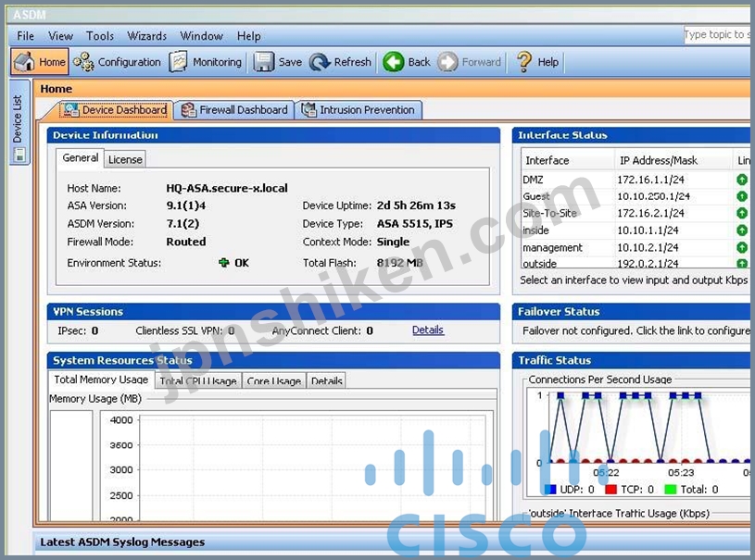Open the Wizards menu
This screenshot has width=755, height=560.
tap(147, 35)
